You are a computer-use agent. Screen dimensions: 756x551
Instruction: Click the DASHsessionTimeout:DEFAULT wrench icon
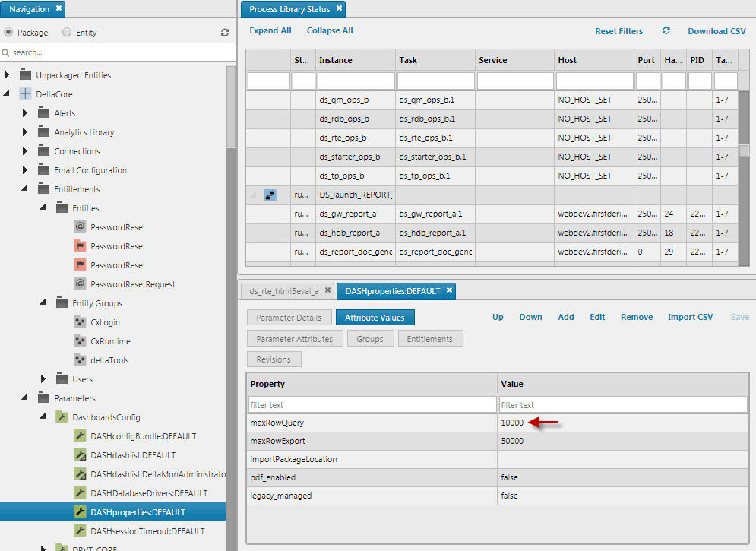(80, 530)
